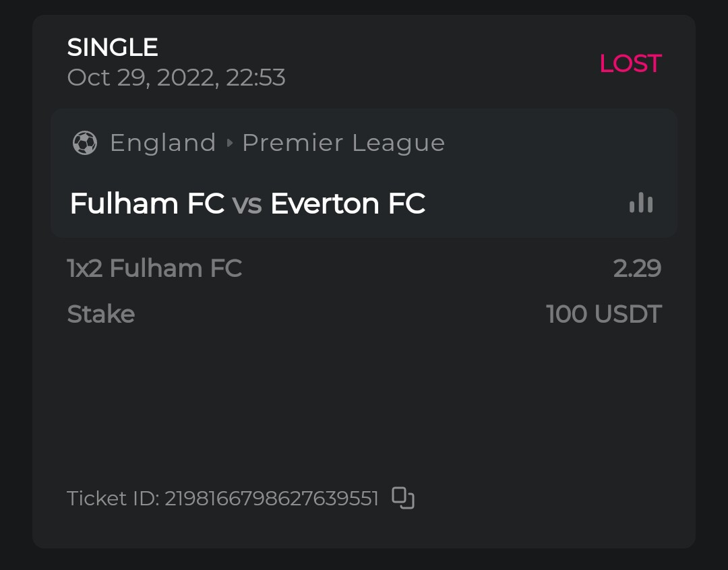The height and width of the screenshot is (570, 728).
Task: Click the LOST bet status label
Action: pyautogui.click(x=630, y=63)
